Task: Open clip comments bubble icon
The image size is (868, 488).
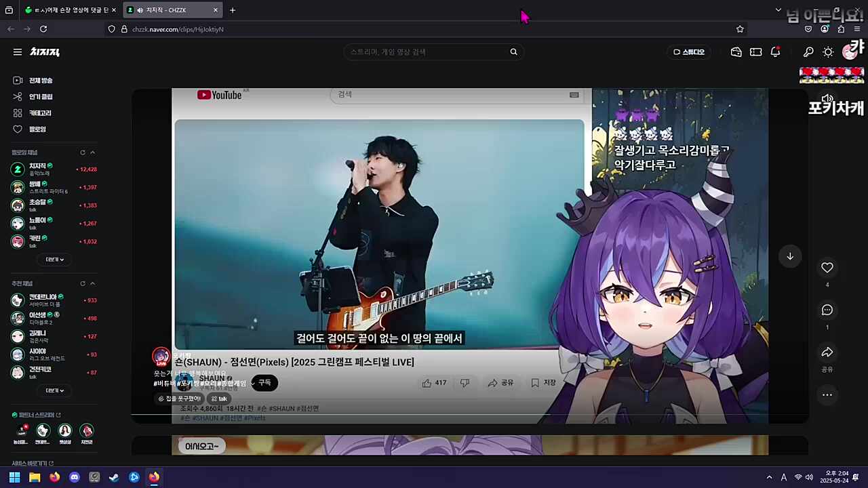Action: coord(827,310)
